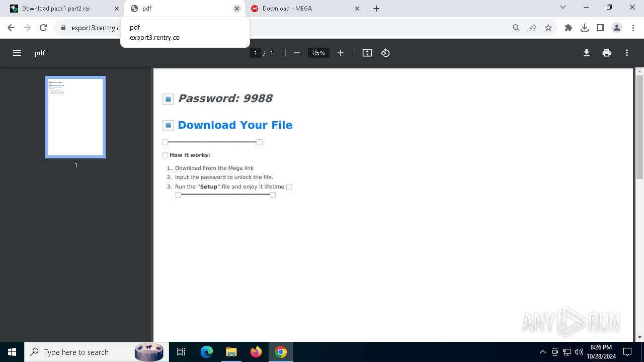Open the network tray icon
This screenshot has width=644, height=362.
tap(567, 352)
